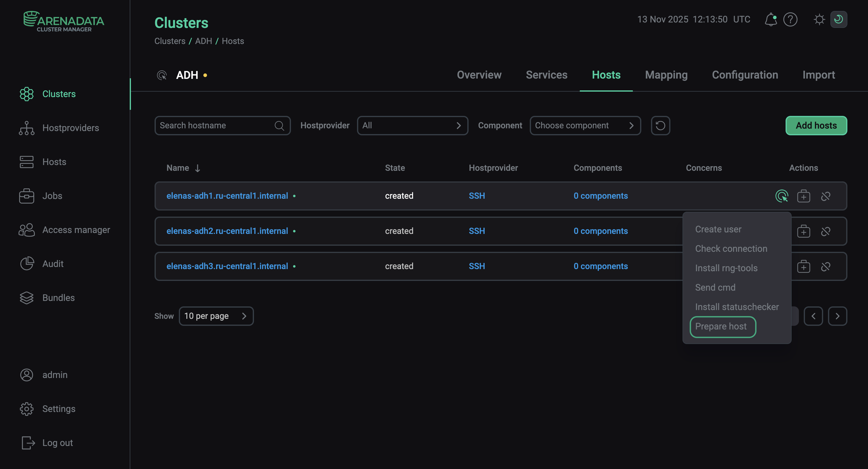Click inside the Search hostname field
This screenshot has width=868, height=469.
[x=216, y=125]
